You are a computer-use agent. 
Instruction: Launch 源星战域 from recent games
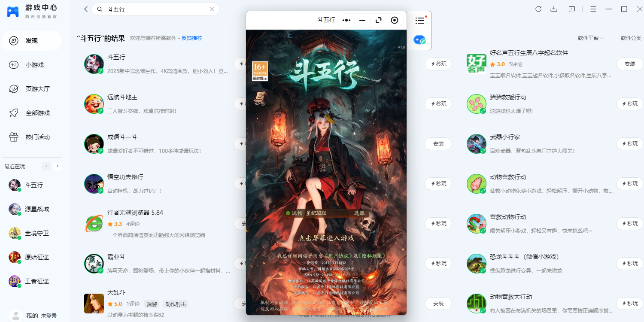[x=32, y=209]
